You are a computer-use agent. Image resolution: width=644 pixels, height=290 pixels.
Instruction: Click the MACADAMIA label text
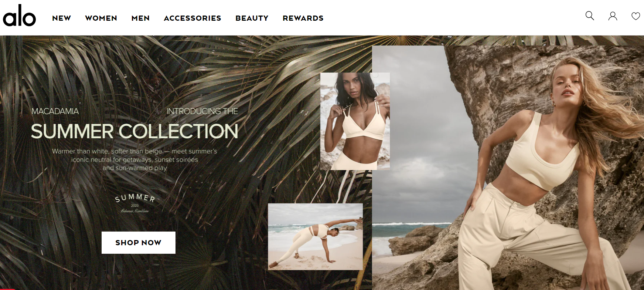coord(55,111)
